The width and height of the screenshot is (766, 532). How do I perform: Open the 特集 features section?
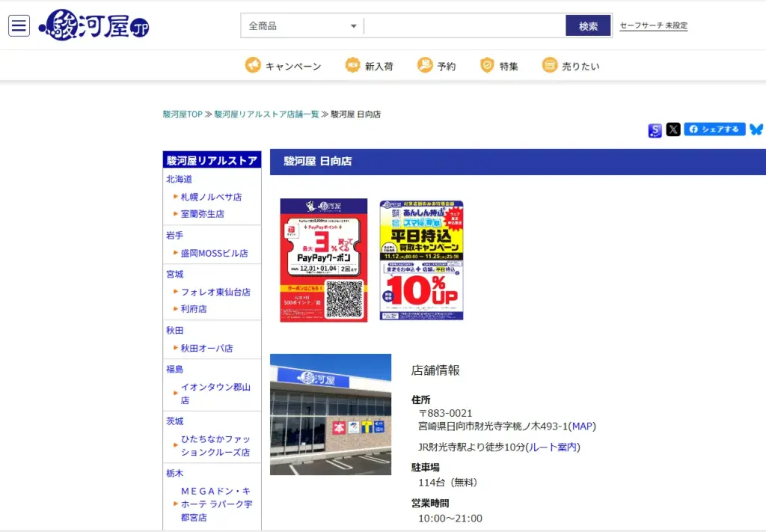click(499, 66)
